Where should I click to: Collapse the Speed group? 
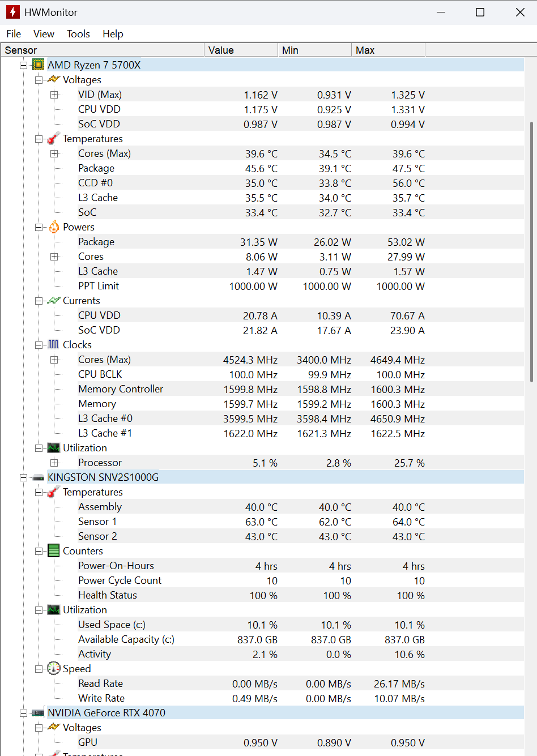pyautogui.click(x=39, y=669)
